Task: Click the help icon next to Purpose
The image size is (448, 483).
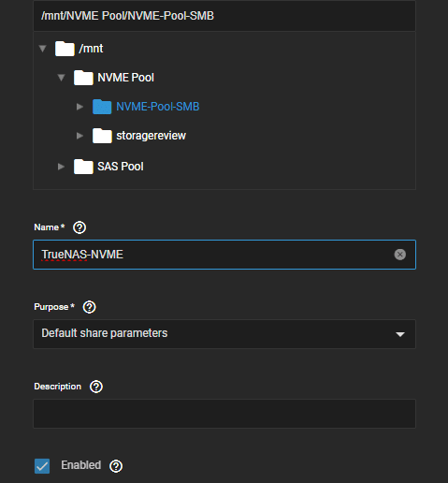Action: (89, 307)
